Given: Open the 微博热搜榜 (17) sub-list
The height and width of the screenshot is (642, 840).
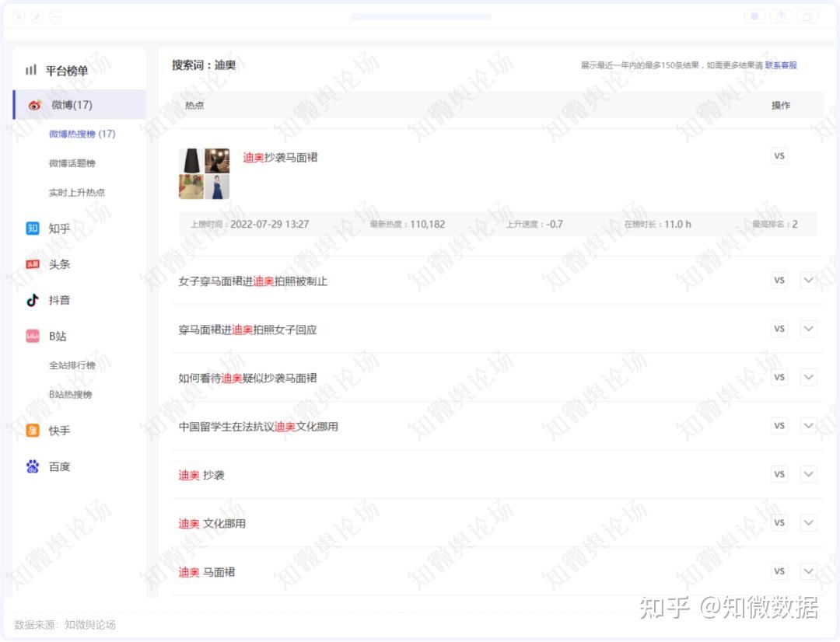Looking at the screenshot, I should tap(82, 134).
